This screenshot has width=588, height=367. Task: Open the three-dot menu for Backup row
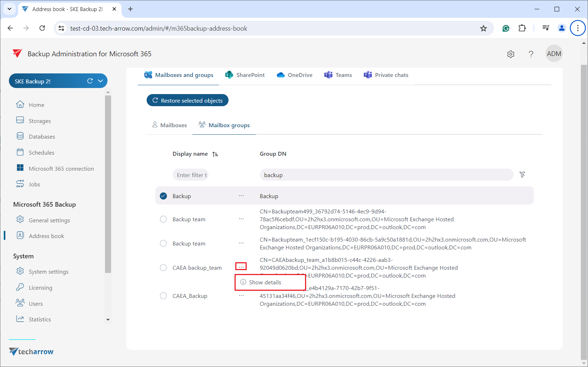pos(241,196)
